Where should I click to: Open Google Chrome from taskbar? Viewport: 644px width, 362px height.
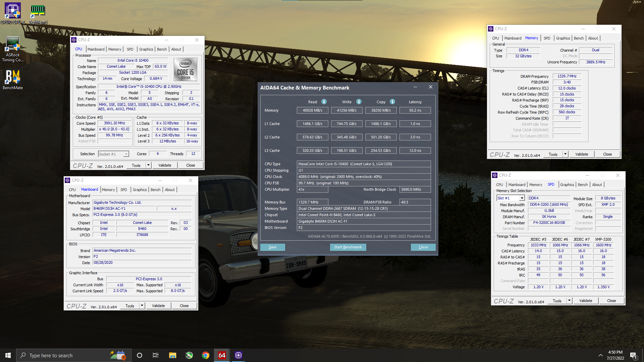click(206, 355)
